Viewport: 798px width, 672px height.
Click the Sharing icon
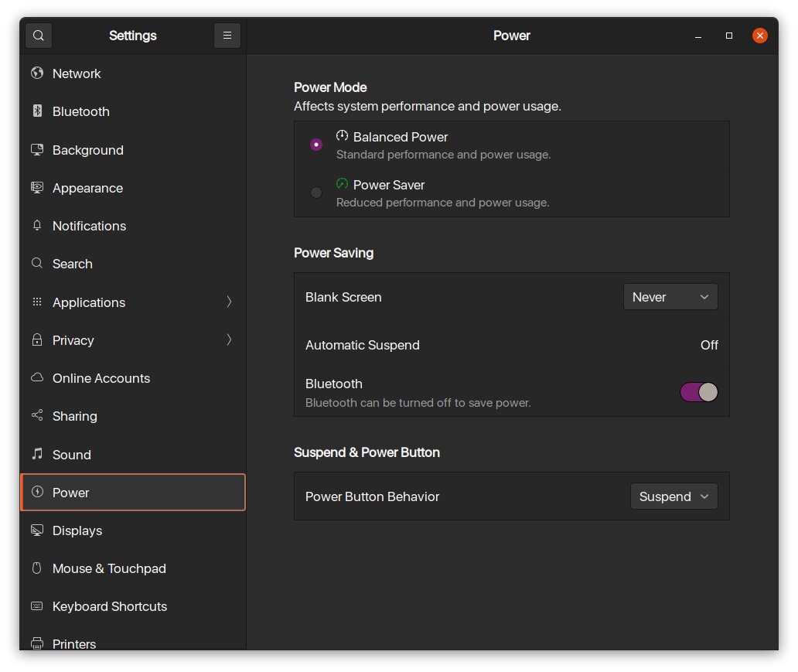(36, 415)
